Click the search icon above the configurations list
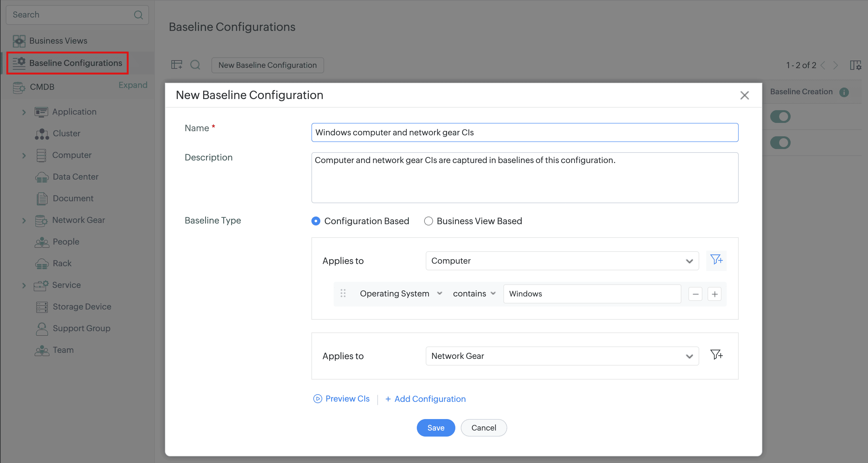Screen dimensions: 868x463 click(196, 65)
